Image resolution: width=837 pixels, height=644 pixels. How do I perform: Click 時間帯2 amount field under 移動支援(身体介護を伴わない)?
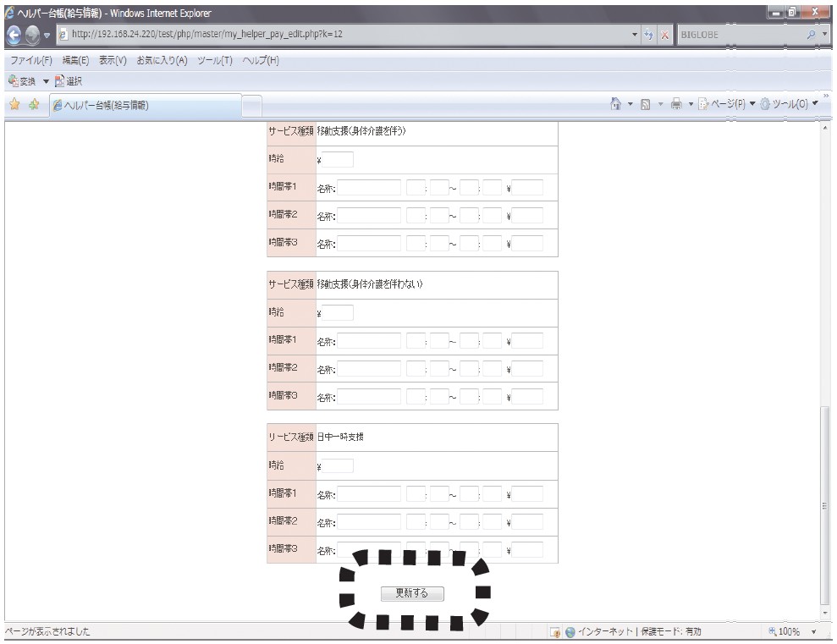527,369
